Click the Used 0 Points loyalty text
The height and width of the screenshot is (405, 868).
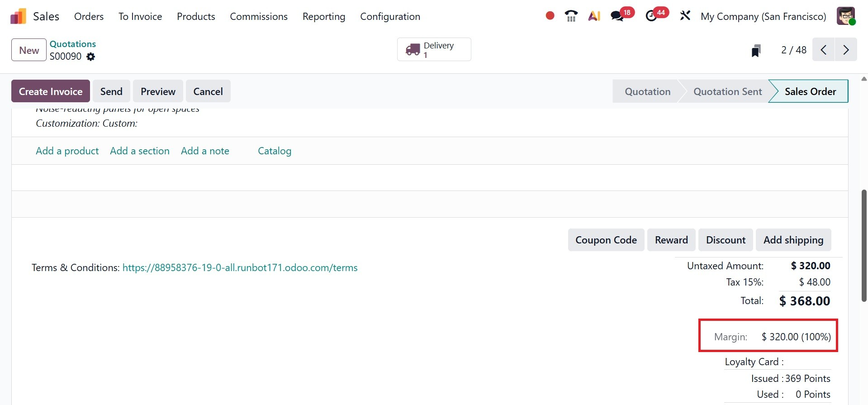tap(793, 395)
